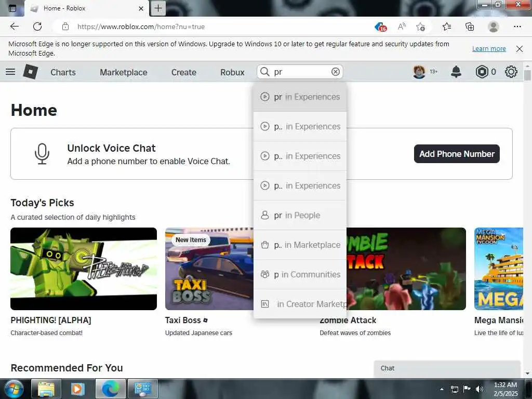Click the Taxi Boss thumbnail

coord(209,269)
